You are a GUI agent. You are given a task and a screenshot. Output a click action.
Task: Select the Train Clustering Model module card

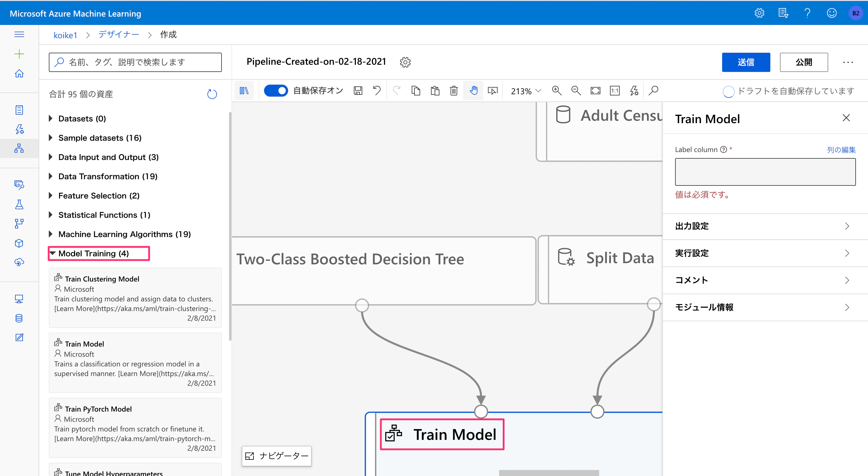(135, 298)
